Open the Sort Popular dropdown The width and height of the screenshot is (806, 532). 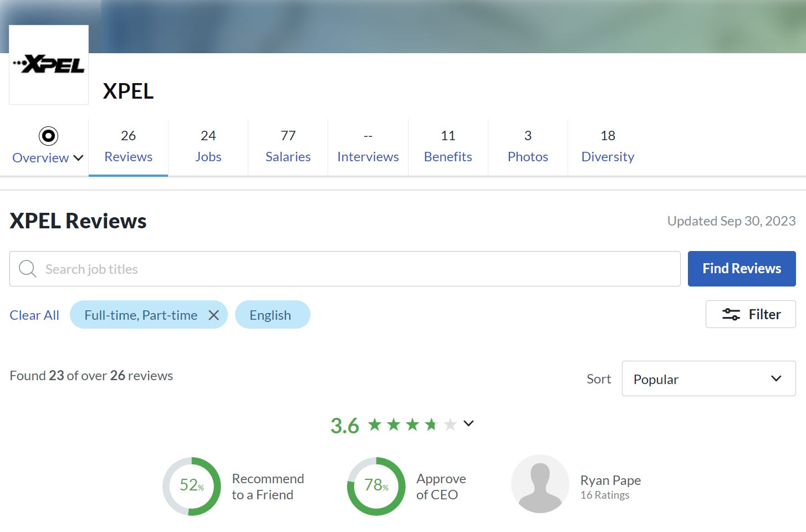point(708,378)
